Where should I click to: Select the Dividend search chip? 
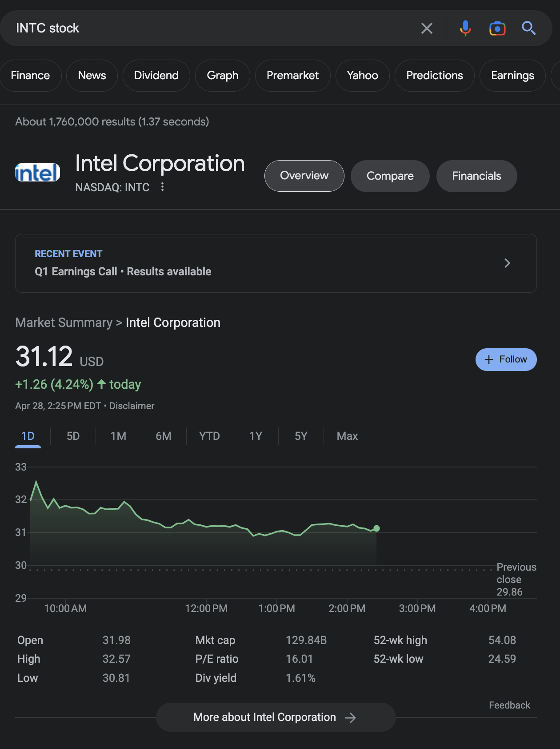pos(156,76)
